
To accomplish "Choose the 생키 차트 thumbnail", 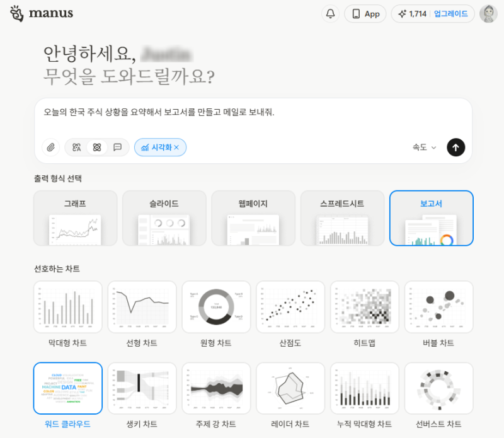I will [x=142, y=388].
